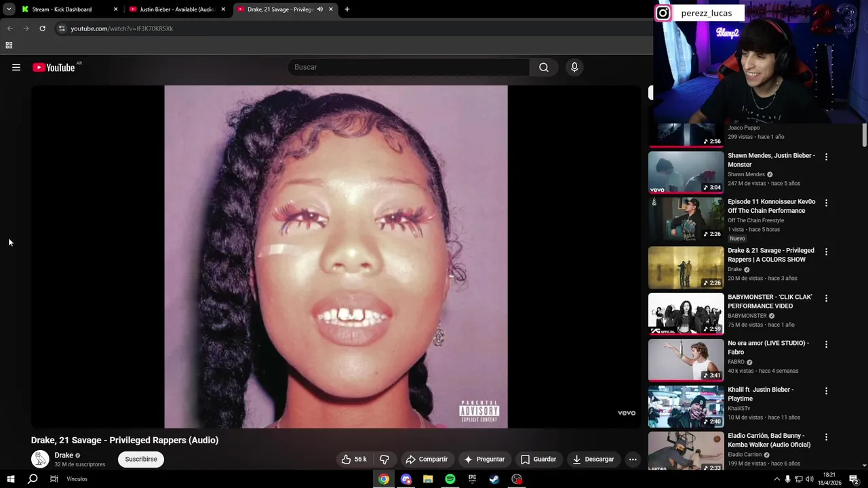
Task: Click the search magnifier button
Action: [544, 67]
